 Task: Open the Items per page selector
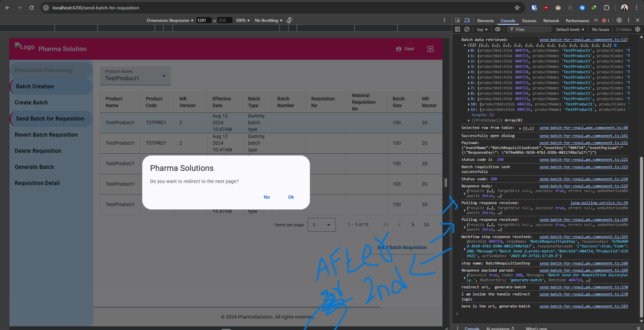[322, 224]
